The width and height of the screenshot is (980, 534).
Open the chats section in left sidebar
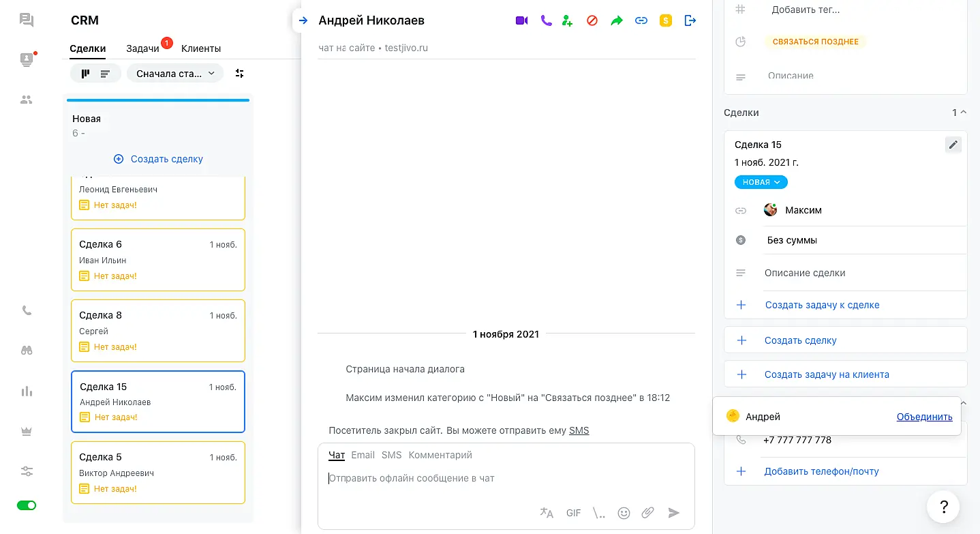(x=27, y=20)
